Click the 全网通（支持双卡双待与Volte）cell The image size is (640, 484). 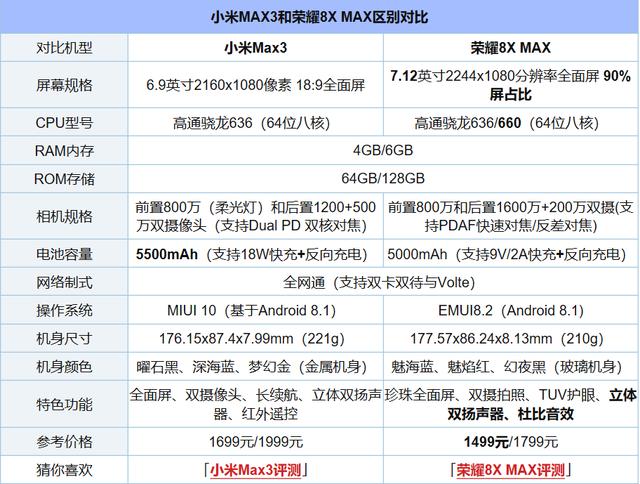[383, 282]
